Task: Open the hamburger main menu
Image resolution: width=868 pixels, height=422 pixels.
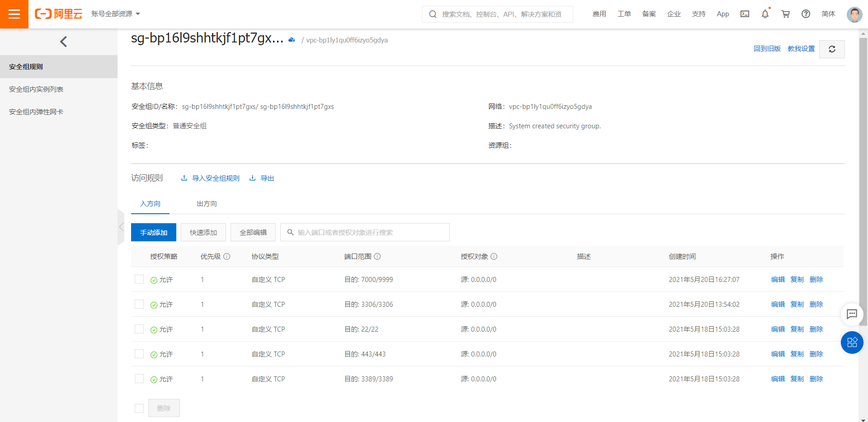Action: pos(14,14)
